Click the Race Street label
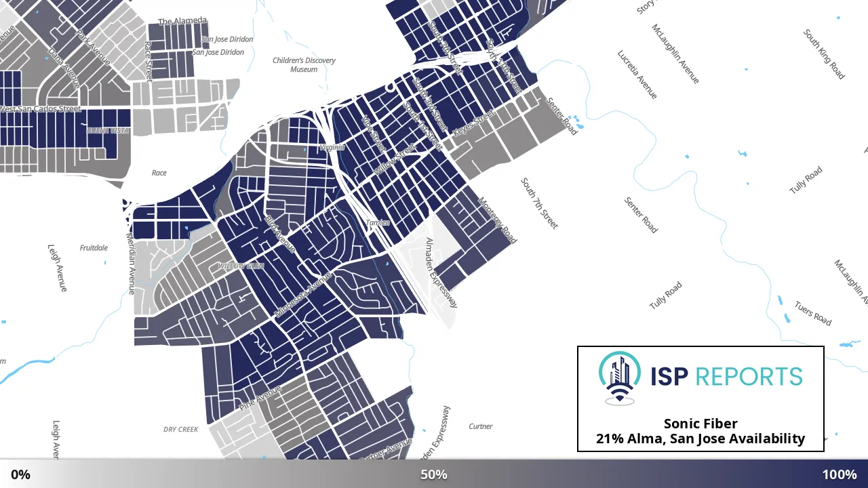This screenshot has width=868, height=488. pyautogui.click(x=147, y=61)
